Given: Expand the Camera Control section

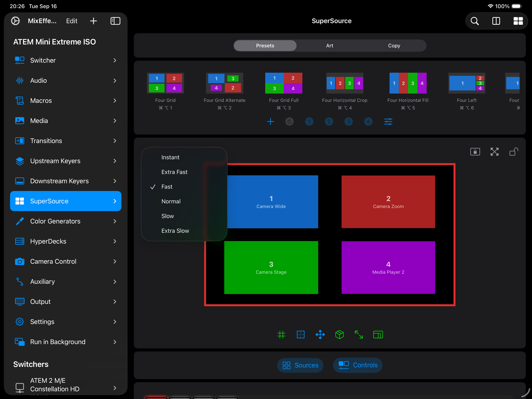Looking at the screenshot, I should tap(65, 261).
